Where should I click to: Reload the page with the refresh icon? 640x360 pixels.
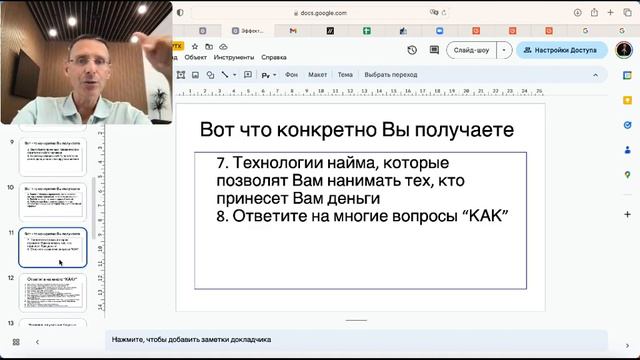click(444, 13)
